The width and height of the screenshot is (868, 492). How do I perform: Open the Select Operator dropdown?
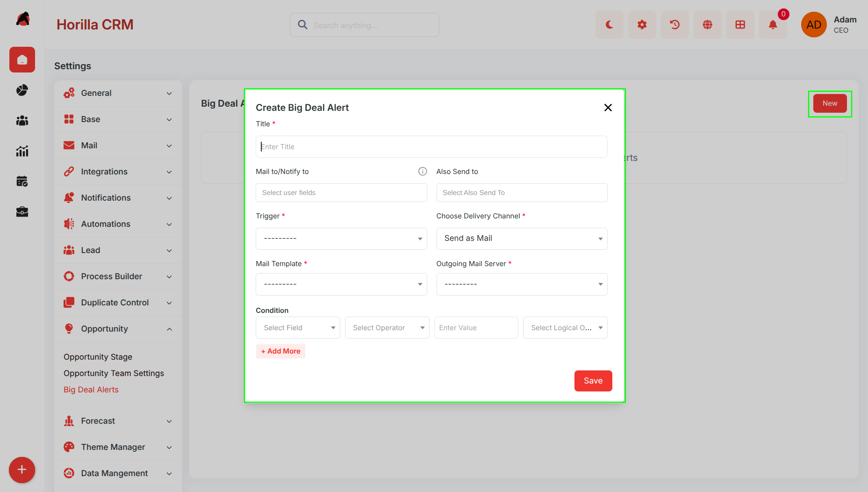(x=387, y=328)
